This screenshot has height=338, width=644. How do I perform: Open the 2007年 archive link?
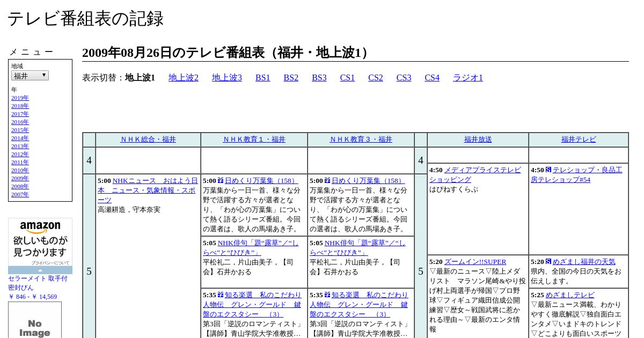coord(20,194)
